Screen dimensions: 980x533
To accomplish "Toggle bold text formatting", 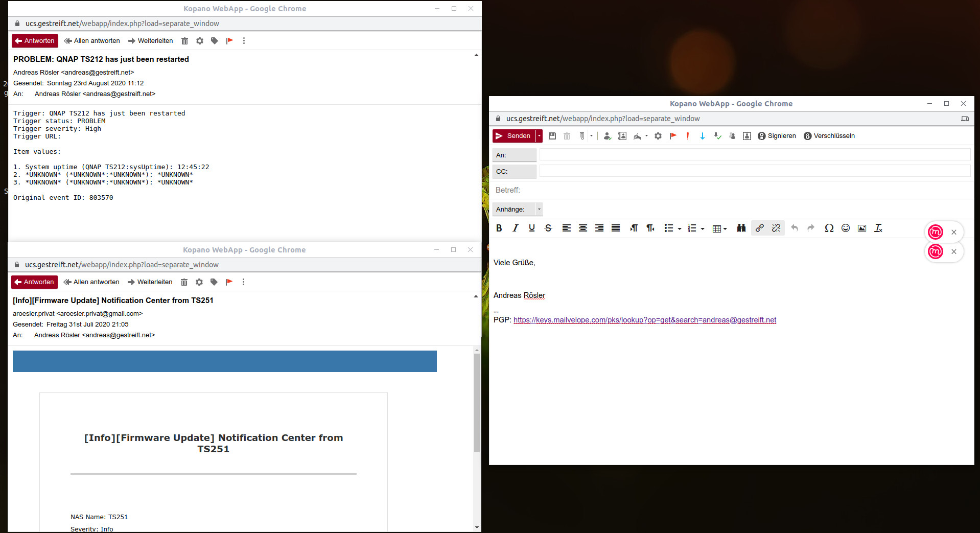I will tap(499, 228).
